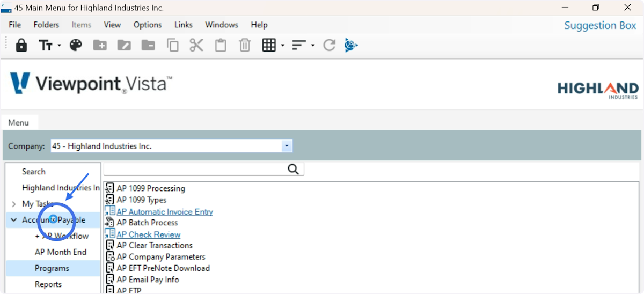
Task: Select the grid view icon
Action: [x=269, y=45]
